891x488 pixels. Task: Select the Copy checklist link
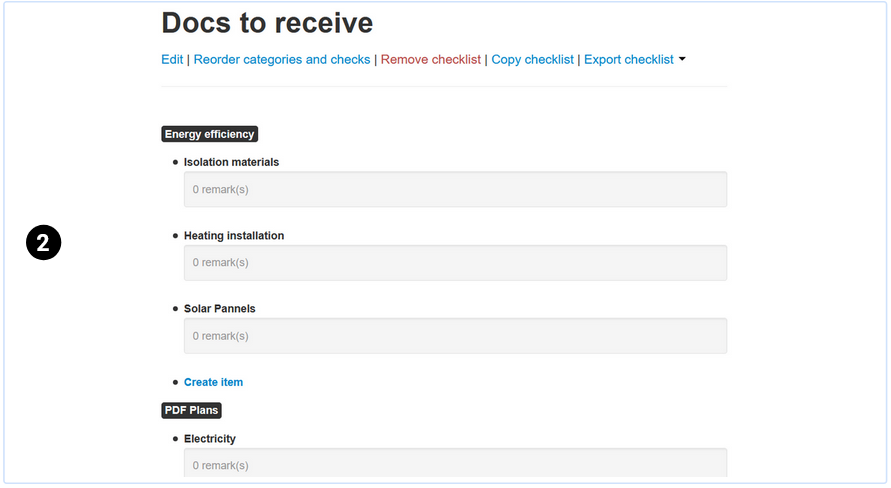(x=533, y=60)
